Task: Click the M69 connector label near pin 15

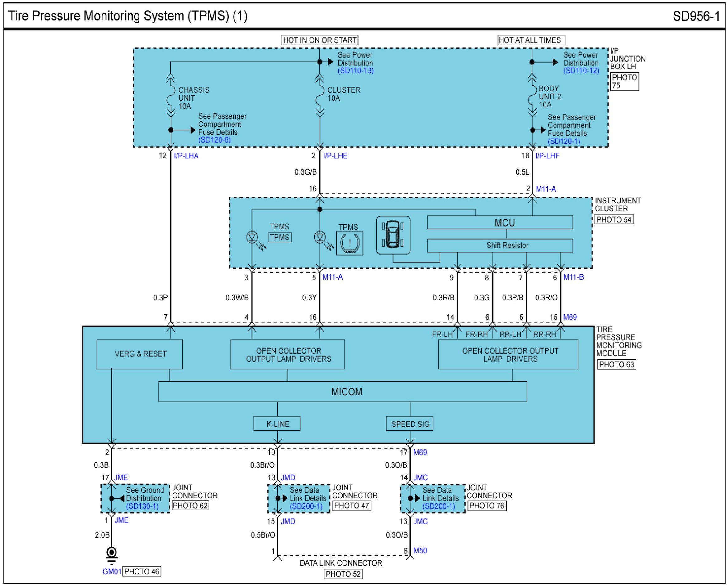Action: tap(570, 318)
